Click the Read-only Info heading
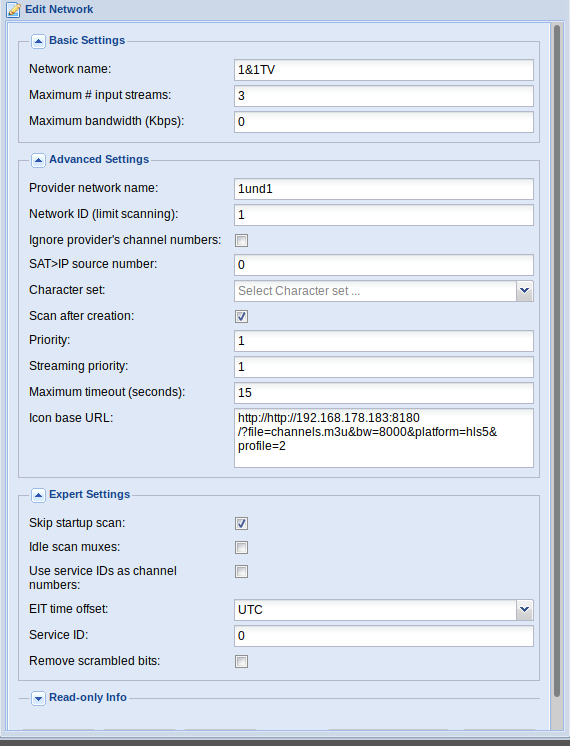This screenshot has height=746, width=570. 88,697
